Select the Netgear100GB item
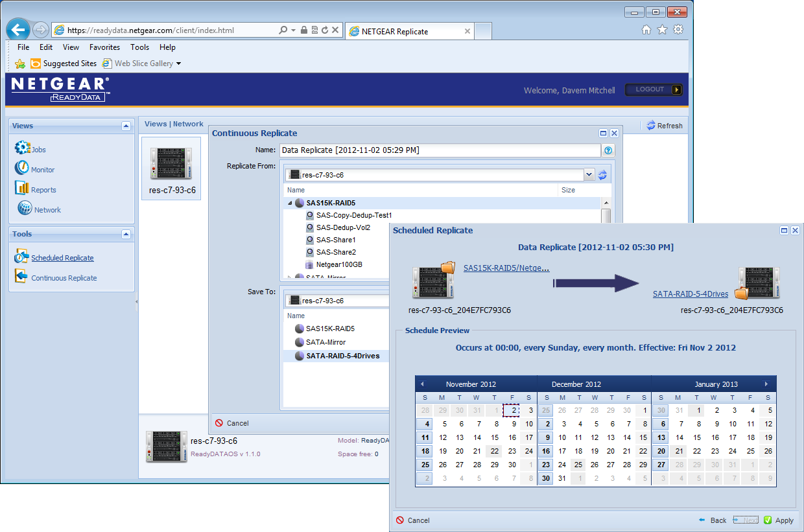Image resolution: width=804 pixels, height=532 pixels. tap(338, 264)
